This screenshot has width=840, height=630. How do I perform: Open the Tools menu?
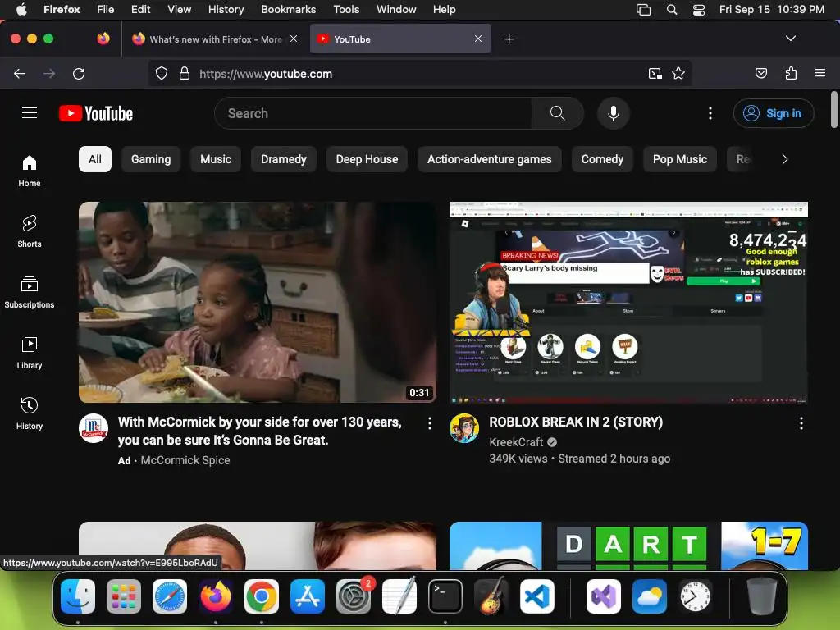346,9
